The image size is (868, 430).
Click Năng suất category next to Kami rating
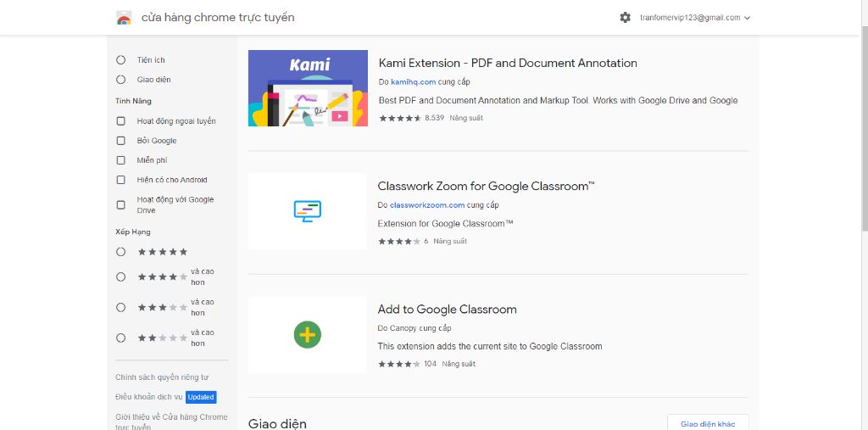pyautogui.click(x=466, y=118)
